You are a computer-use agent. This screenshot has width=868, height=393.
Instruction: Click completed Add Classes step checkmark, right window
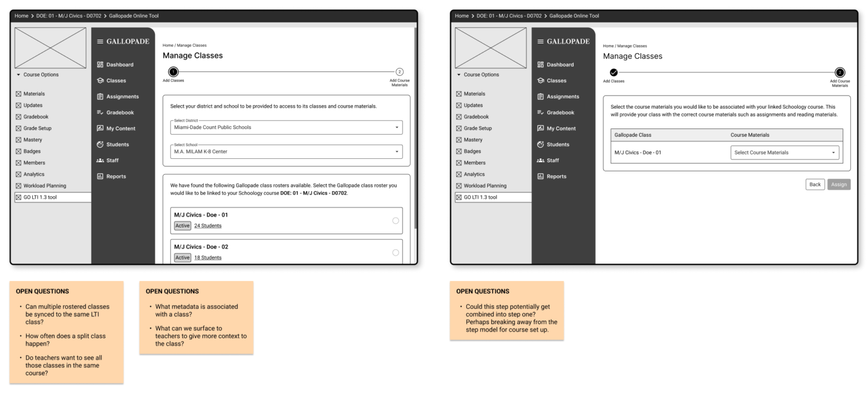pyautogui.click(x=614, y=72)
